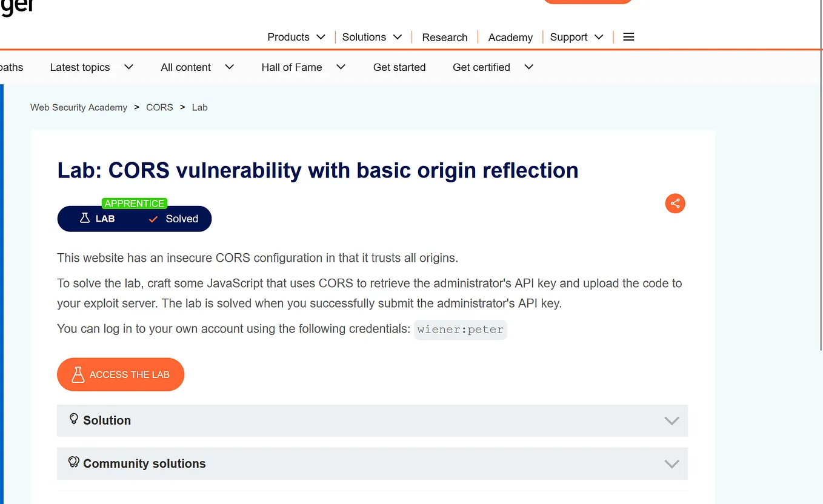
Task: Click the orange share icon
Action: click(x=675, y=204)
